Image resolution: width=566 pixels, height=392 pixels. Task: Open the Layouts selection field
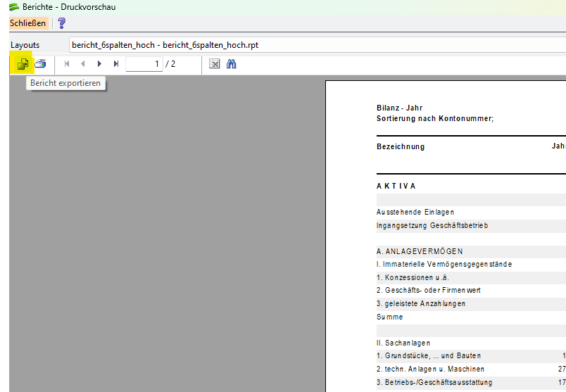click(x=317, y=45)
